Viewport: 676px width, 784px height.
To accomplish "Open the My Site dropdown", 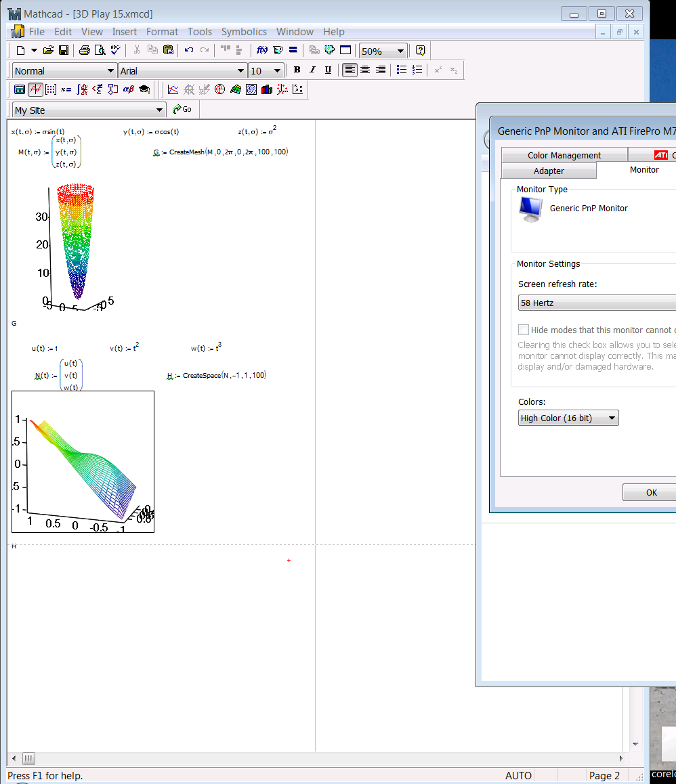I will click(159, 110).
